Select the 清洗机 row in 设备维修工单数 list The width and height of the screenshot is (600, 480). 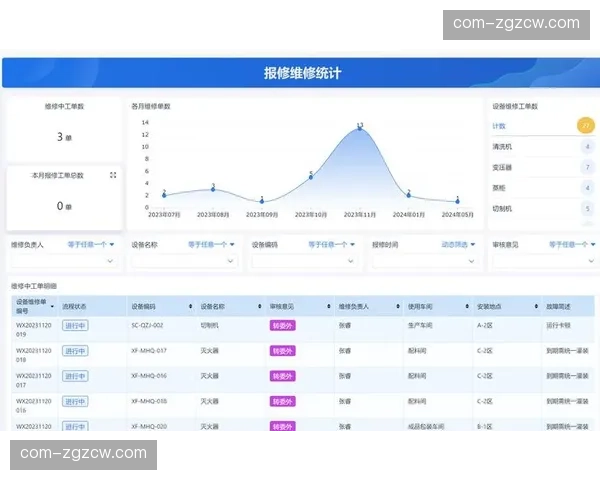543,147
